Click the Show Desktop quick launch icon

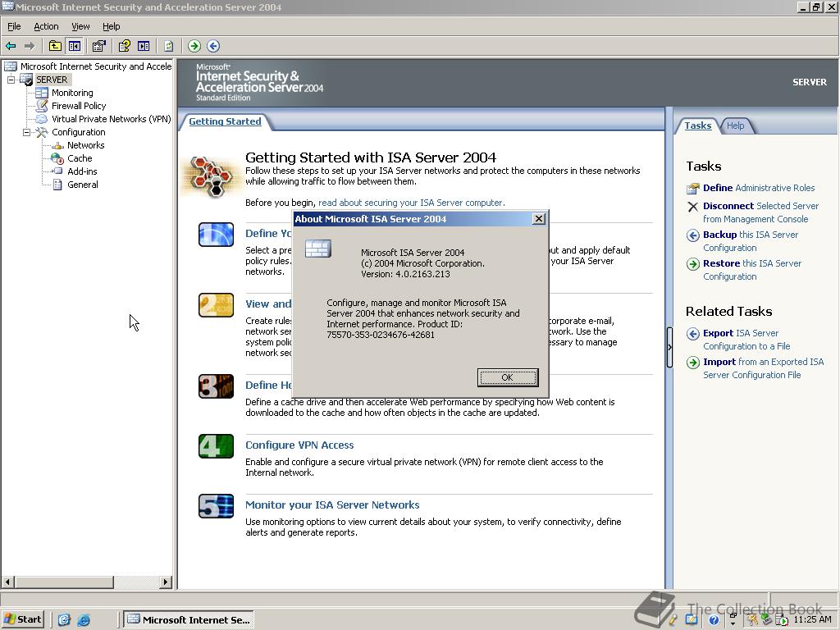(x=64, y=620)
